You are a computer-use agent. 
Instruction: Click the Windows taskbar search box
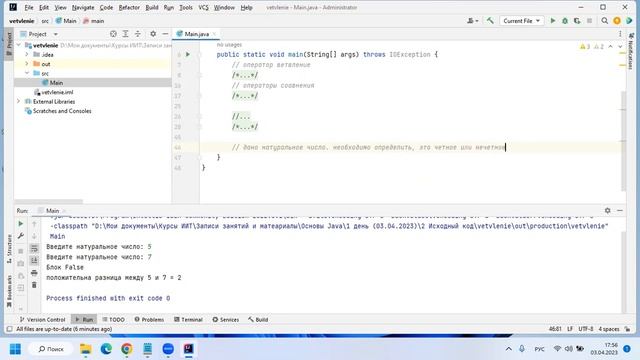click(51, 349)
